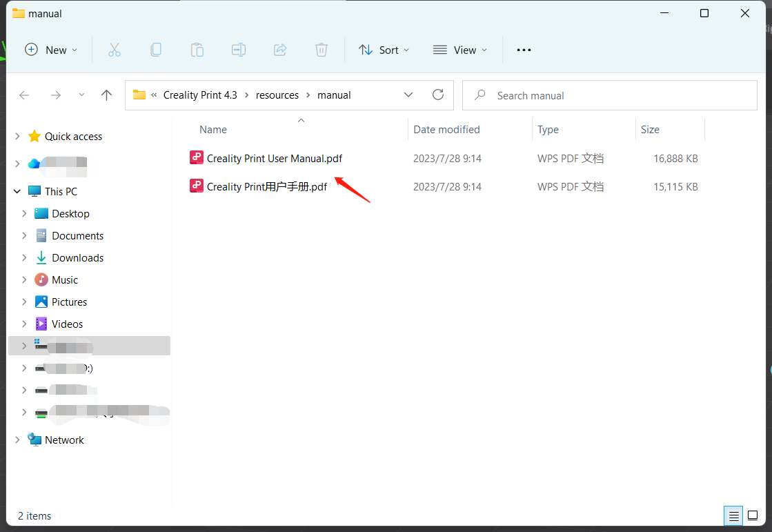The height and width of the screenshot is (532, 772).
Task: Open the View dropdown menu
Action: pos(460,50)
